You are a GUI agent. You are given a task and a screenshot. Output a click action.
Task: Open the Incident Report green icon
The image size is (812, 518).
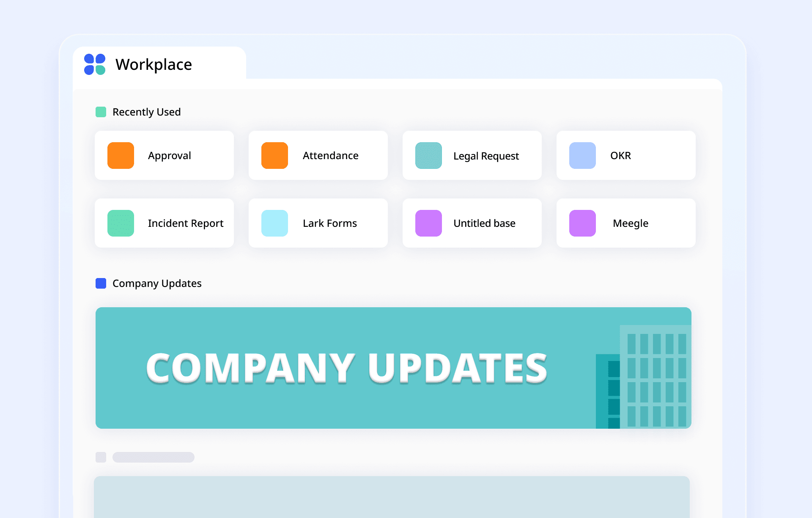[121, 223]
